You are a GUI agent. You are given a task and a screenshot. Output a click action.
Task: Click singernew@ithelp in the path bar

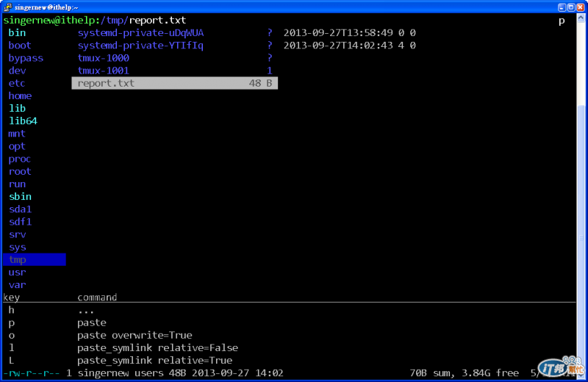[51, 21]
